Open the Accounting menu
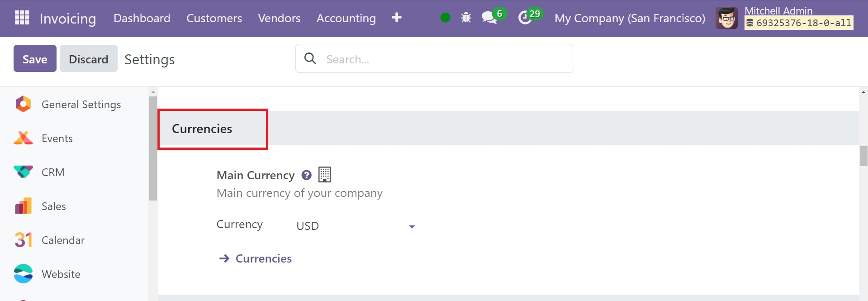868x301 pixels. (x=346, y=18)
